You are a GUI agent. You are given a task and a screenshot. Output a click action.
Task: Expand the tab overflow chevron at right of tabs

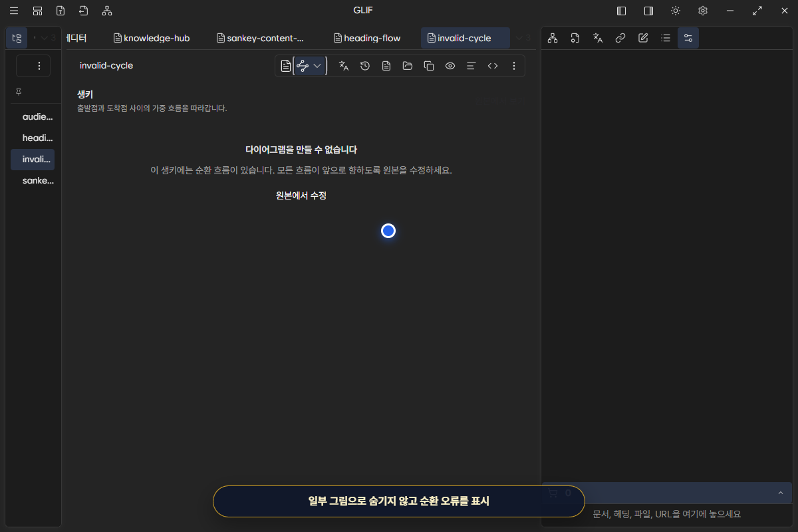click(x=519, y=38)
